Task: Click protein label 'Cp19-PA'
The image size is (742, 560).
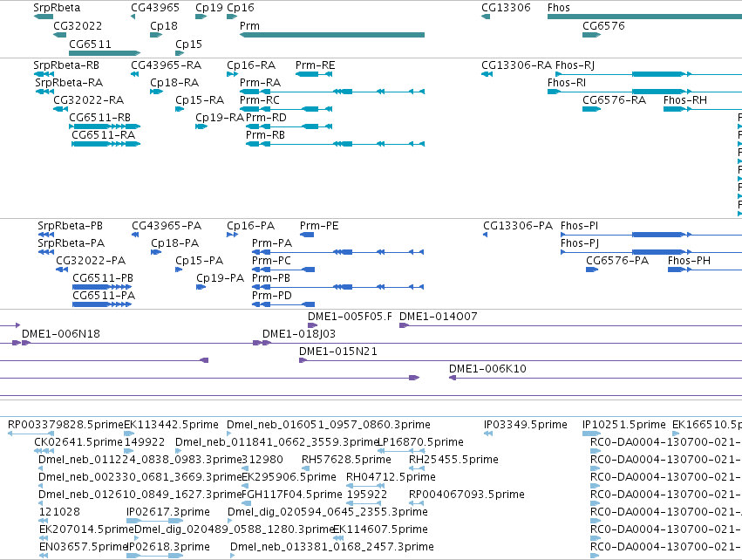Action: coord(220,278)
